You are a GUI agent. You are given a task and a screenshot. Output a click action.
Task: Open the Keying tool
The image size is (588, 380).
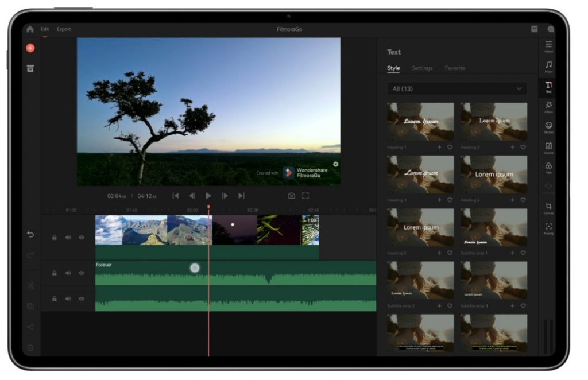pos(548,228)
